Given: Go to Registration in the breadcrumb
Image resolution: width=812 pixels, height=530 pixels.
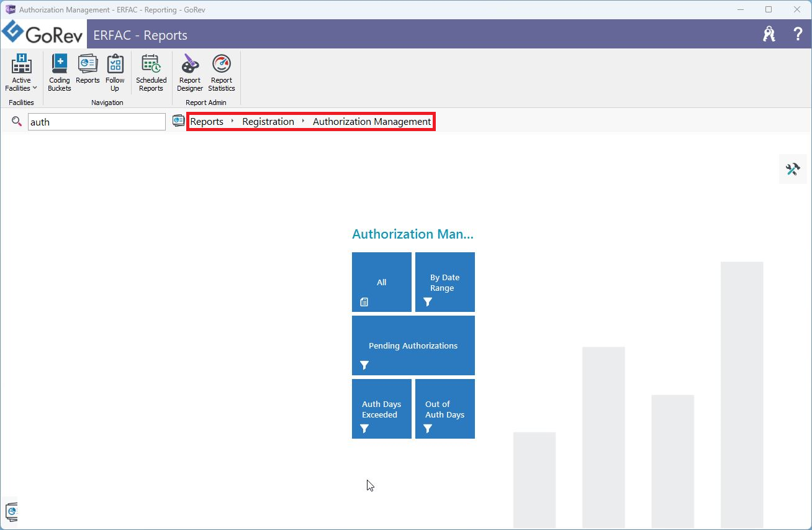Looking at the screenshot, I should tap(268, 122).
